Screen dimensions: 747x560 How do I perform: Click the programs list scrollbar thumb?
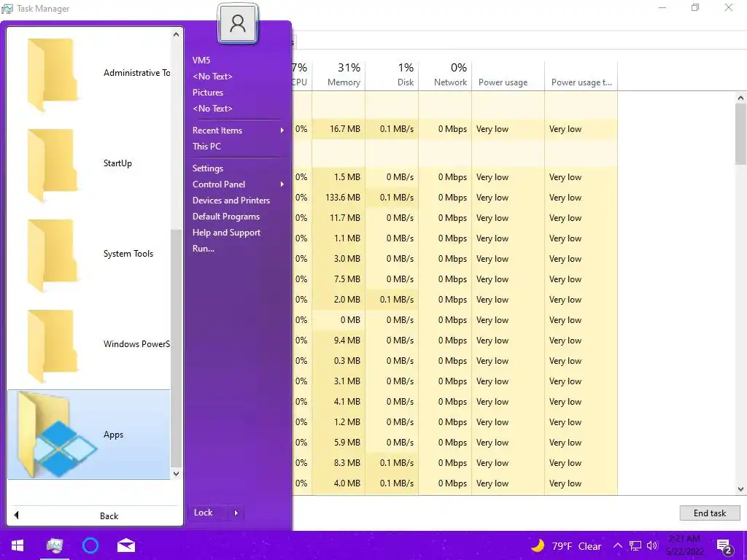coord(177,348)
